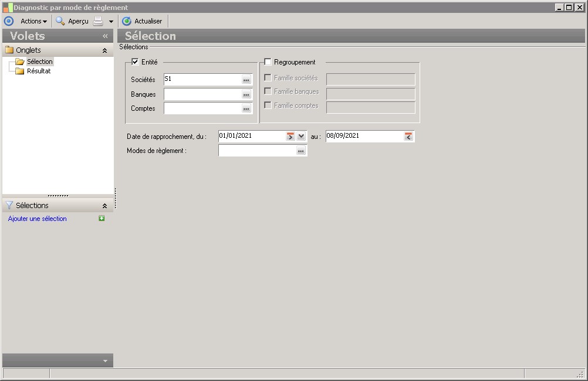
Task: Collapse the Onglets section
Action: click(x=104, y=50)
